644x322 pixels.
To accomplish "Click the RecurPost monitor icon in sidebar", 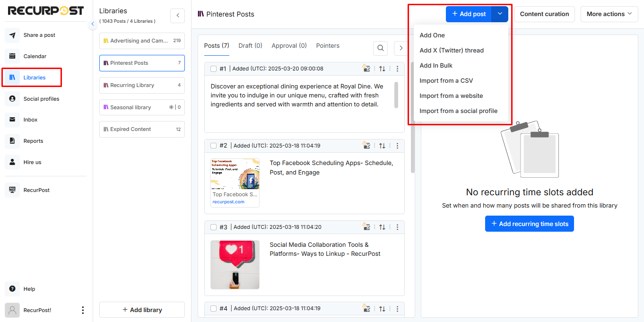I will point(12,190).
